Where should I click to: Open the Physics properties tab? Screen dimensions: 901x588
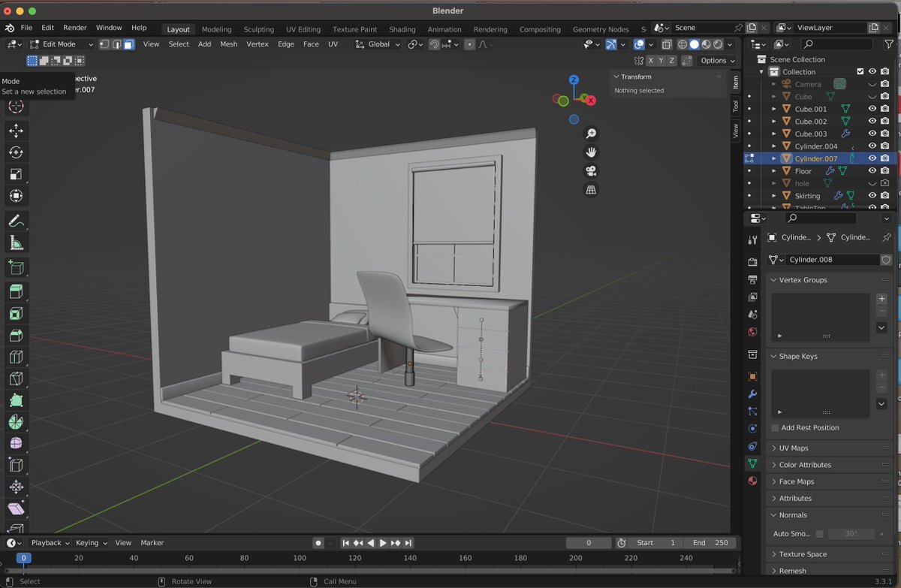click(x=752, y=429)
